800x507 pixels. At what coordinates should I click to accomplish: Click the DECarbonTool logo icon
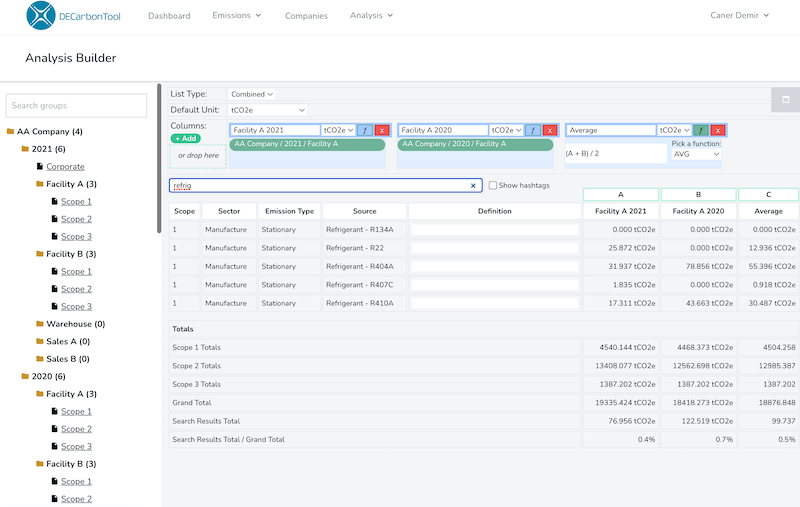[x=41, y=15]
